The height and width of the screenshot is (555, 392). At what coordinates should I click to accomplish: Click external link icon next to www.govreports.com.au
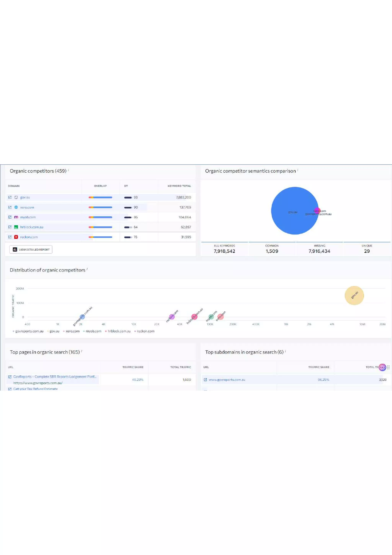[205, 380]
